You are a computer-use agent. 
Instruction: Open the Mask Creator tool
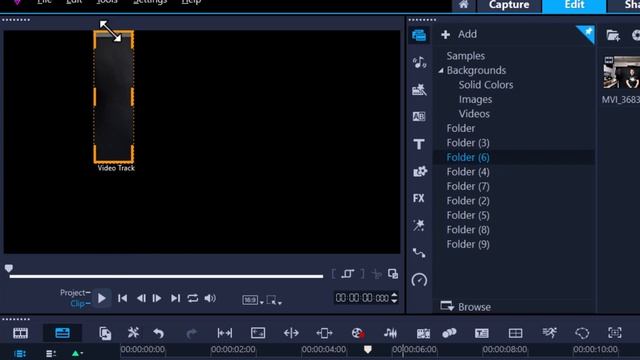coord(582,333)
